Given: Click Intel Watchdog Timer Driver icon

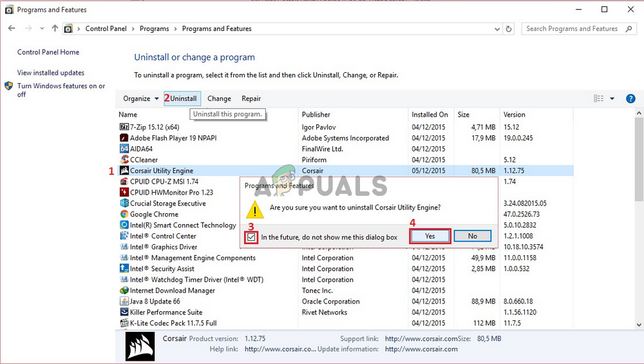Looking at the screenshot, I should click(124, 280).
